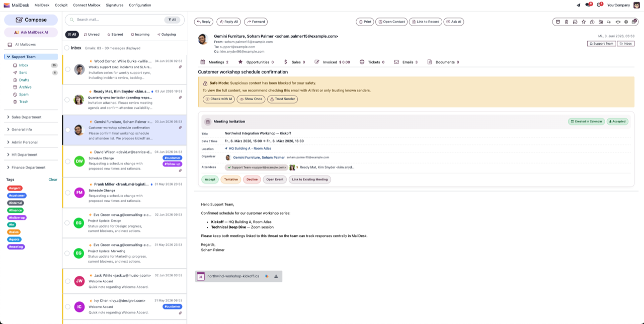Image resolution: width=644 pixels, height=324 pixels.
Task: Open Emails counter with envelope icon
Action: (406, 62)
